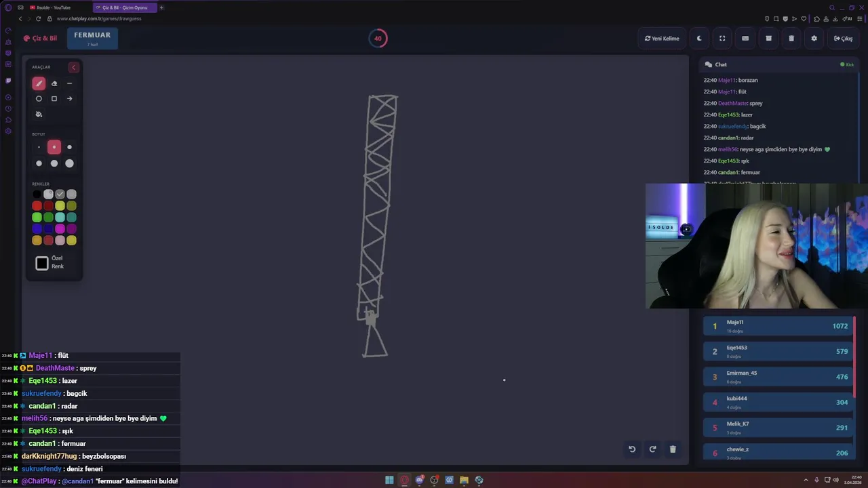This screenshot has height=488, width=868.
Task: Open File Explorer from the taskbar
Action: [464, 480]
